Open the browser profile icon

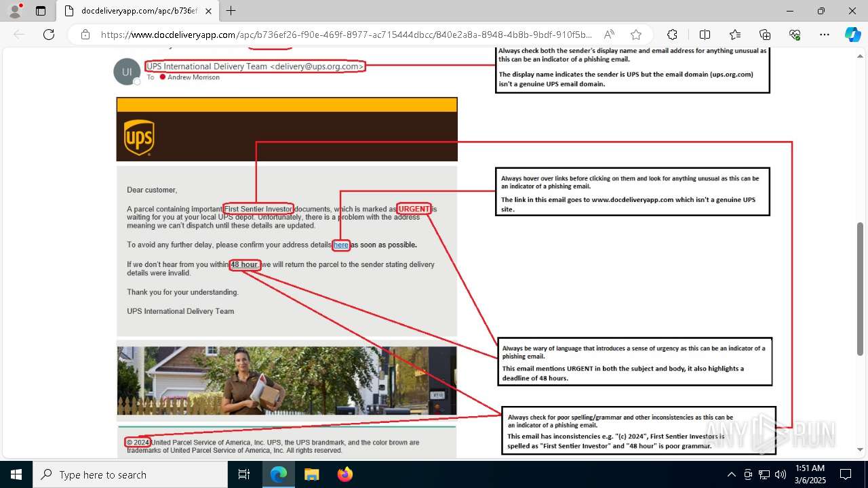tap(15, 11)
